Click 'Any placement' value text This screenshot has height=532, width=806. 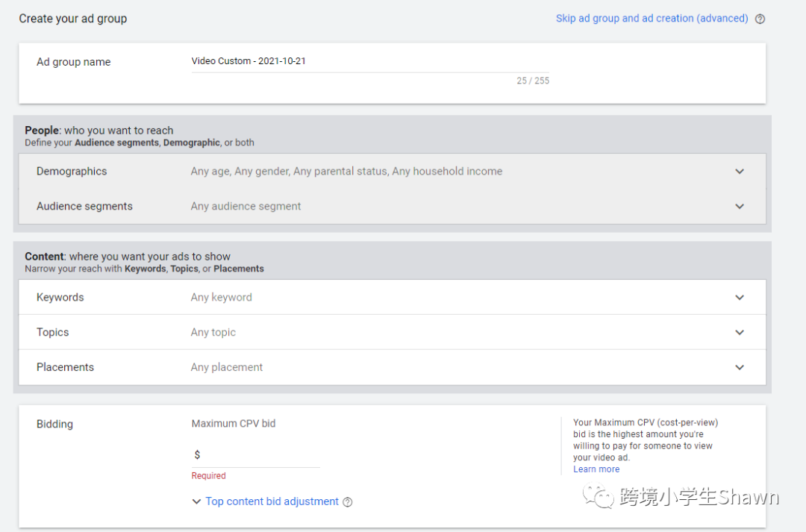pos(227,368)
